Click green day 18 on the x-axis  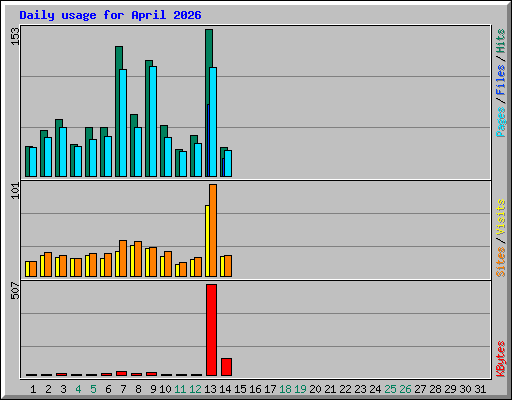(x=285, y=389)
